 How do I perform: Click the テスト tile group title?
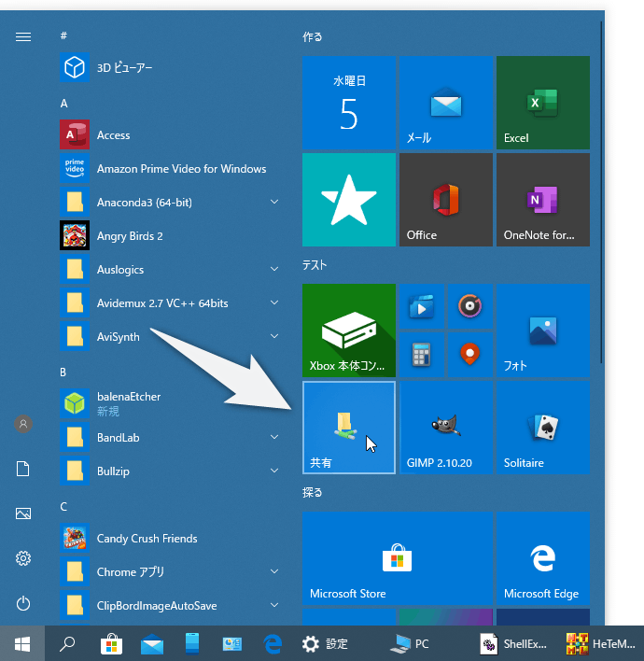[315, 265]
